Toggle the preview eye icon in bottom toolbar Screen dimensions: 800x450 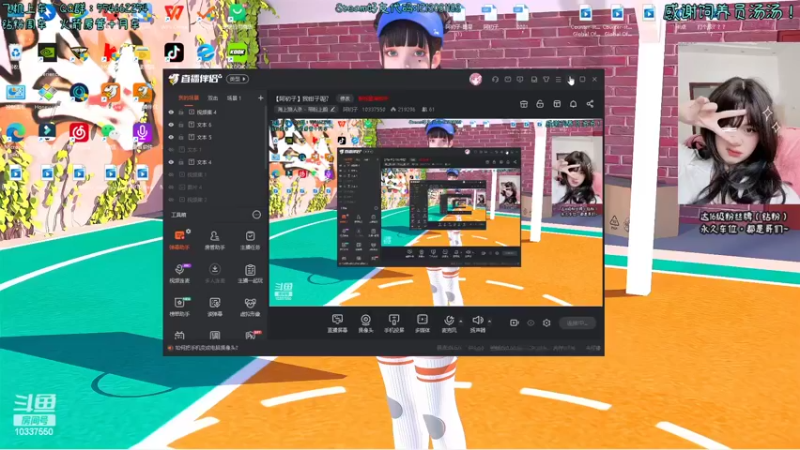pyautogui.click(x=531, y=323)
